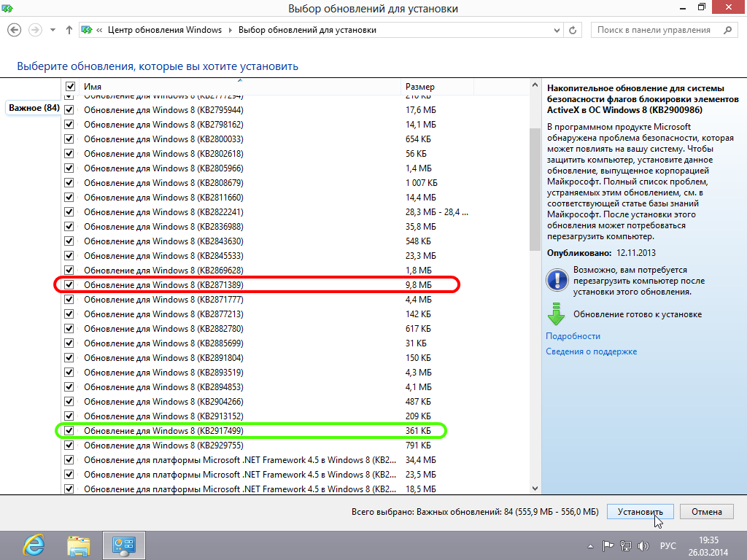Screen dimensions: 747x560
Task: Open the 'Подробности' link
Action: 573,336
